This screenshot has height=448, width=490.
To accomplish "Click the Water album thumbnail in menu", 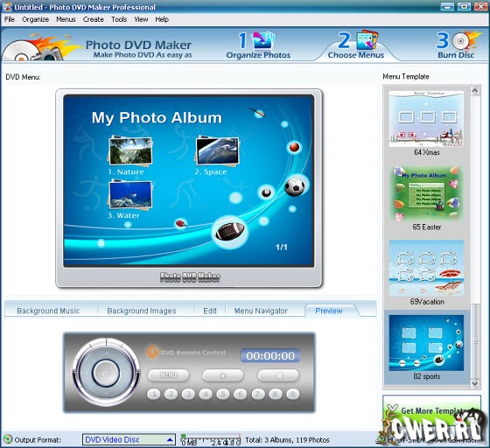I will 130,195.
